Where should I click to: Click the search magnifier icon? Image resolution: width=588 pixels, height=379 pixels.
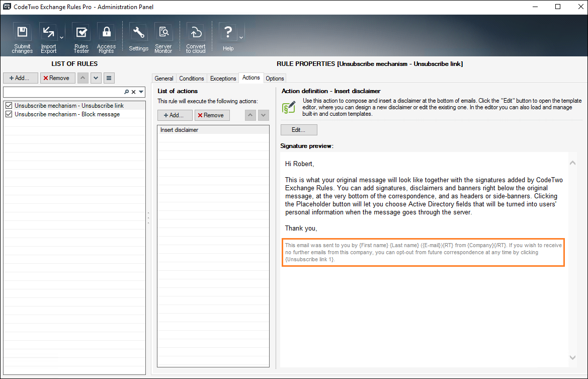(126, 92)
